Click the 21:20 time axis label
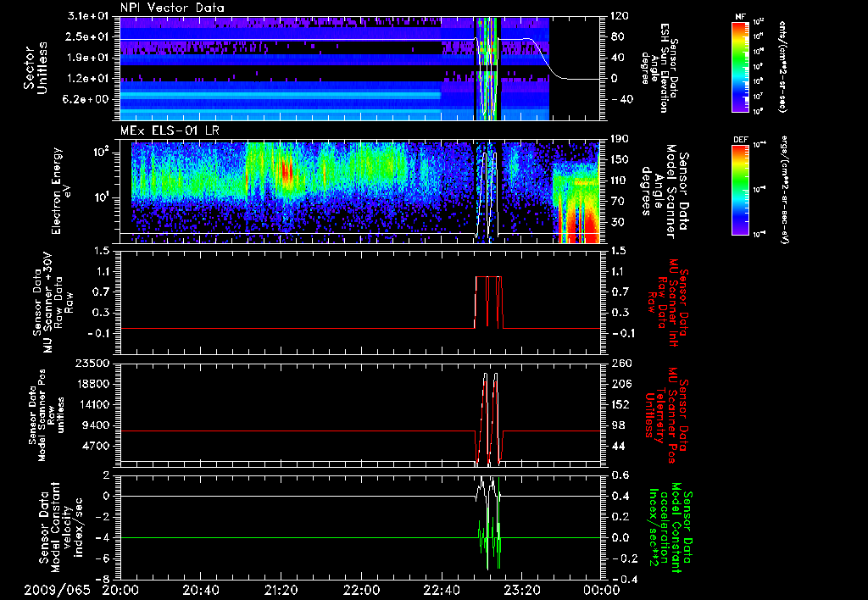 [x=281, y=590]
